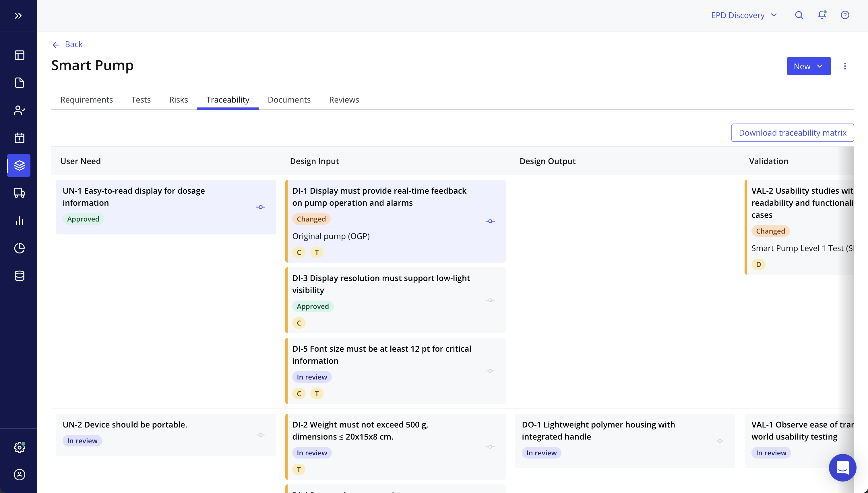Open the documents file icon in the sidebar
The width and height of the screenshot is (868, 493).
[x=19, y=83]
